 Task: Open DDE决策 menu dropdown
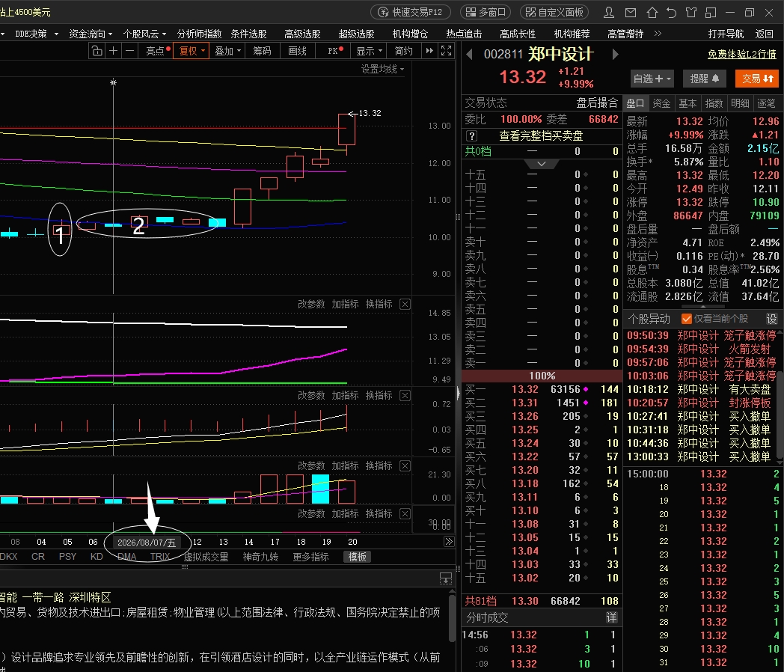[37, 34]
